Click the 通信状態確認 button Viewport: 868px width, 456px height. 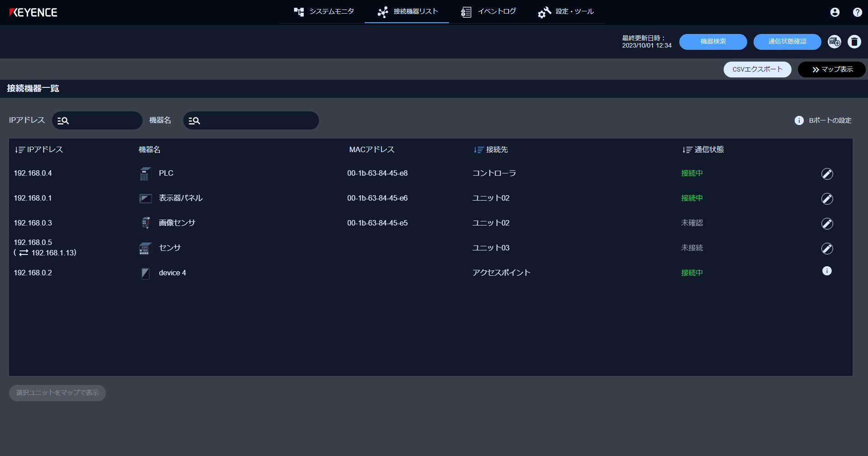click(787, 42)
